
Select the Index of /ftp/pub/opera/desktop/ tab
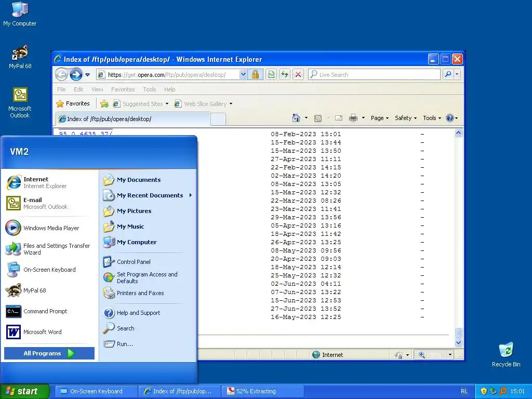point(133,119)
